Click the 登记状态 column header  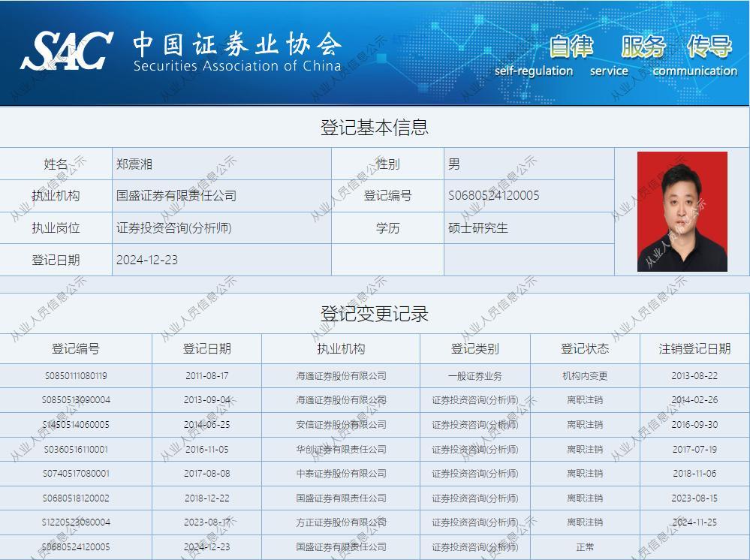[x=585, y=348]
